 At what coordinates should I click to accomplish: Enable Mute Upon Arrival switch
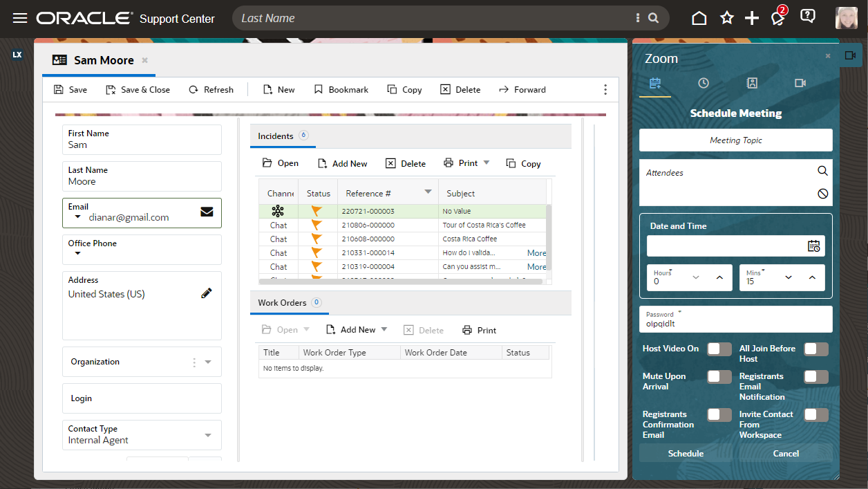click(x=719, y=376)
